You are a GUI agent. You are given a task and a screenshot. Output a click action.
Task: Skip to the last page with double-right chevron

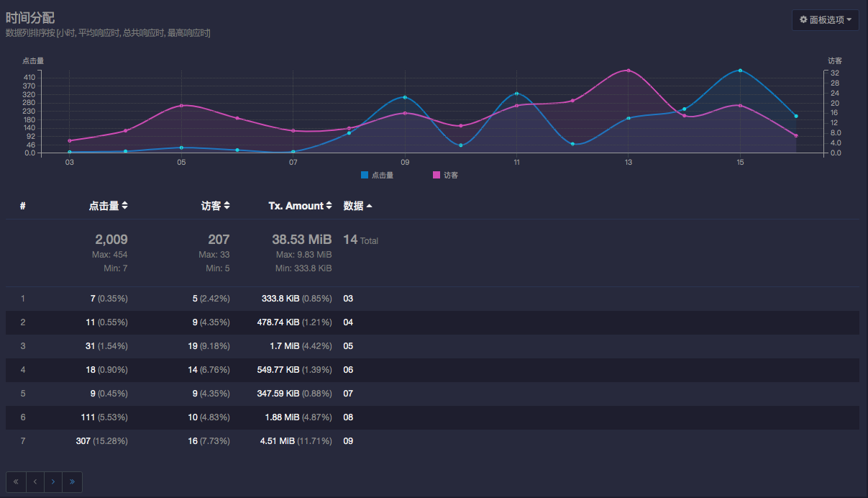click(x=72, y=481)
